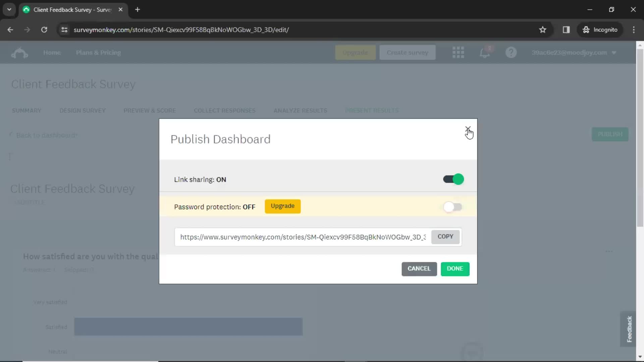Click the SurveyMonkey home icon
This screenshot has height=362, width=644.
[18, 52]
